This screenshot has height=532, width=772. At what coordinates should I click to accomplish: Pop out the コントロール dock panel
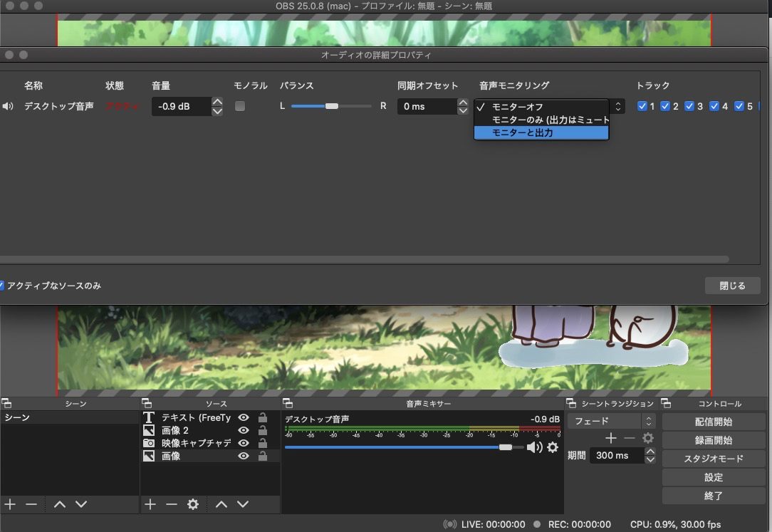point(666,404)
